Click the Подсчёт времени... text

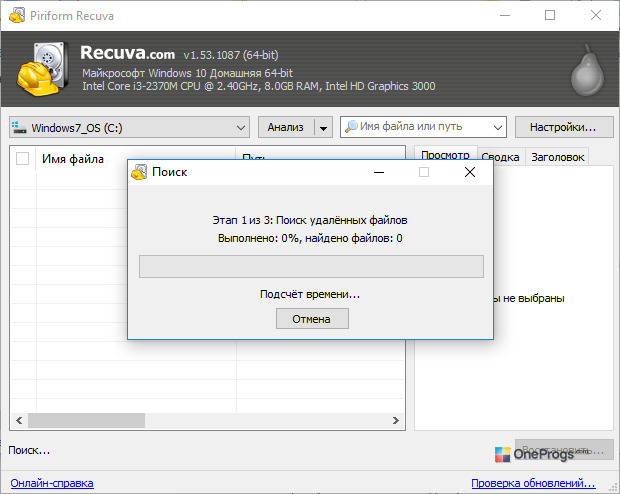310,294
